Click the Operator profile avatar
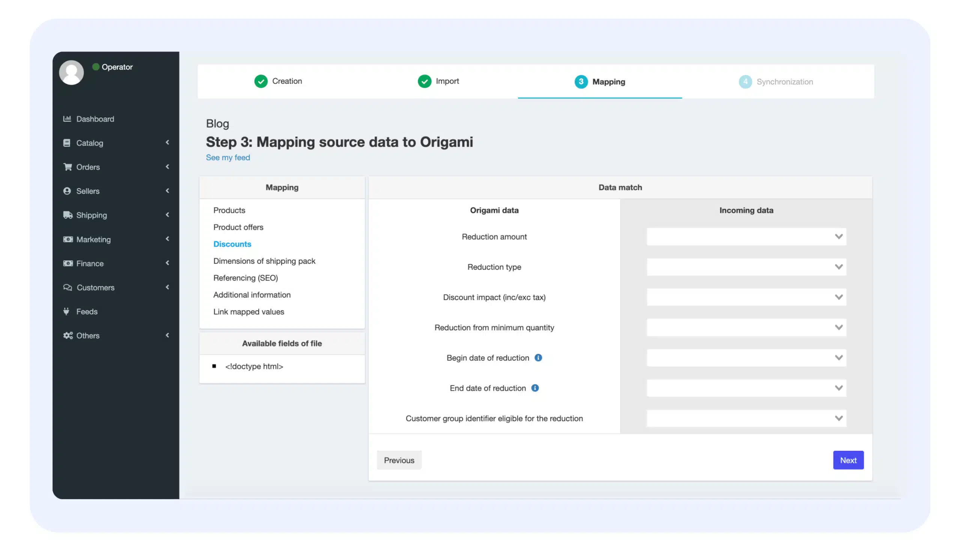 [x=71, y=72]
